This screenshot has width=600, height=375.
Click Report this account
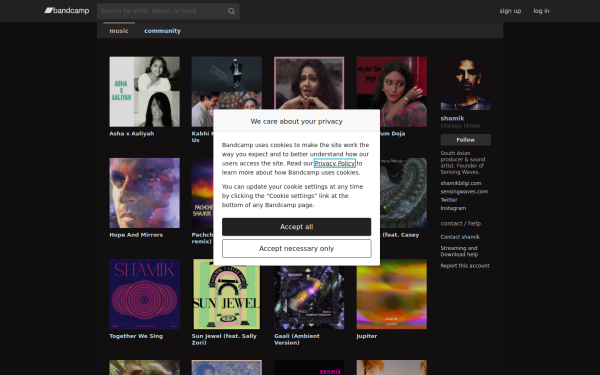tap(465, 266)
